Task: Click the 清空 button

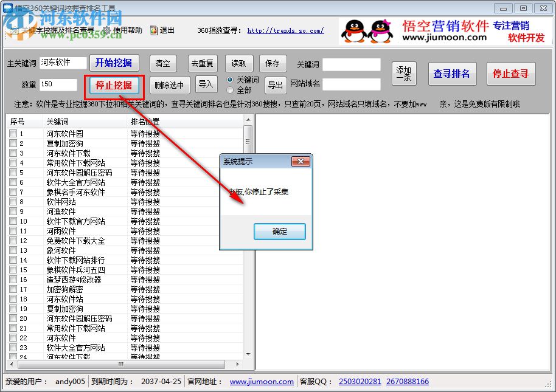Action: coord(163,63)
